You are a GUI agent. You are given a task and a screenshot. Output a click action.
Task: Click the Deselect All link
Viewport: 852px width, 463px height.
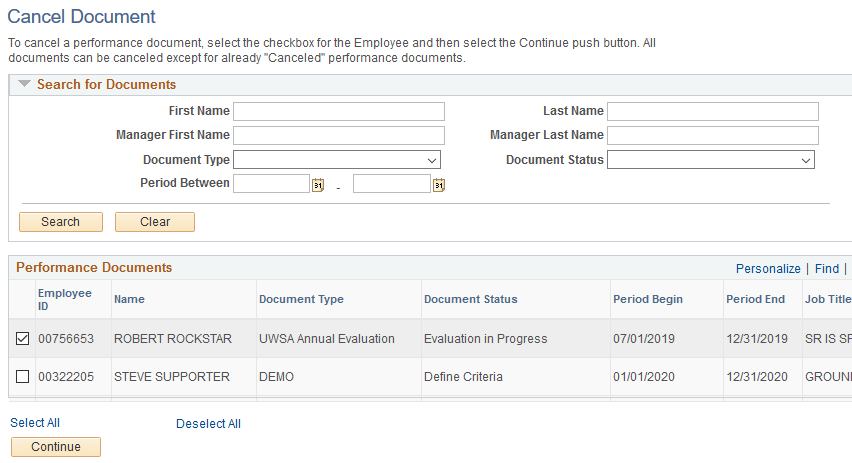point(208,424)
